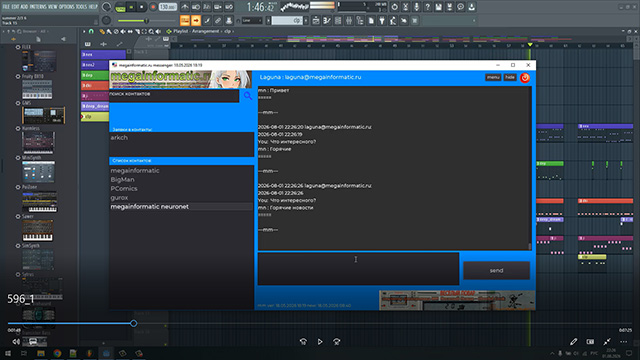Expand the FLEX plugin entry in browser
This screenshot has width=640, height=360.
click(x=18, y=47)
